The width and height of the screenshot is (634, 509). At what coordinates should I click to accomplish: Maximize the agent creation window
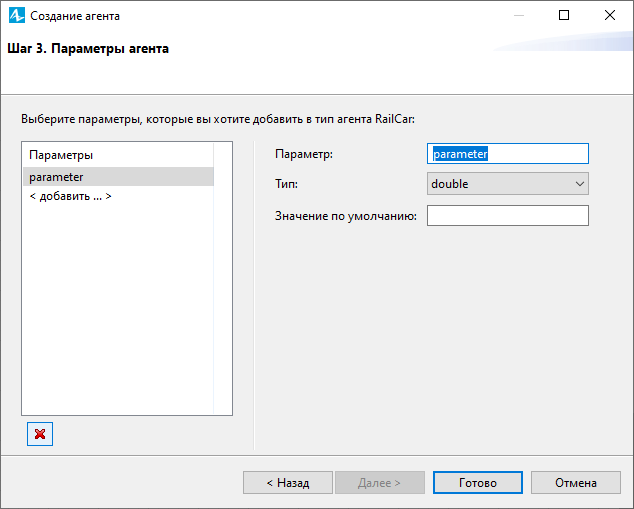[x=564, y=15]
